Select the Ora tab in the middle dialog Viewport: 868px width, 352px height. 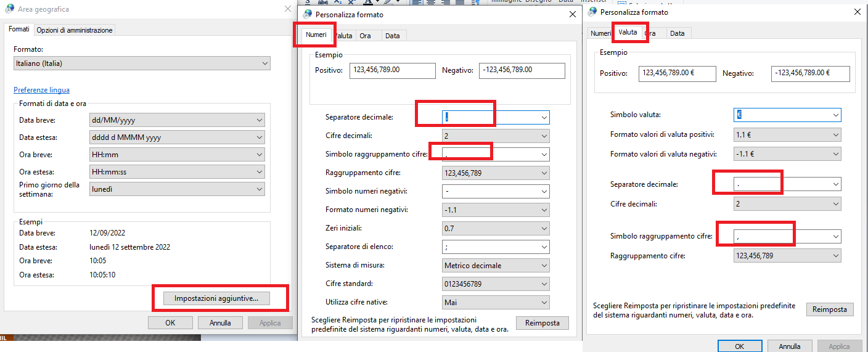[365, 36]
